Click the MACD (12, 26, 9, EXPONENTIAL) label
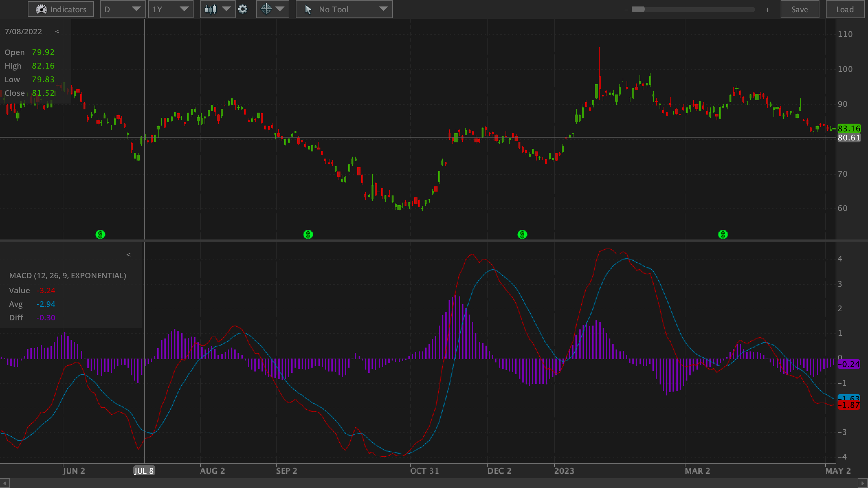The width and height of the screenshot is (868, 488). click(x=68, y=275)
